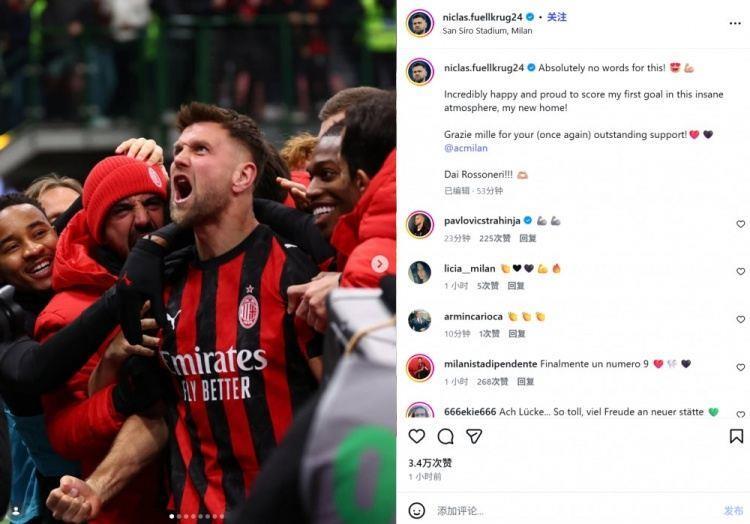Screen dimensions: 750x524
Task: Open the emoji picker smiley icon
Action: (x=417, y=511)
